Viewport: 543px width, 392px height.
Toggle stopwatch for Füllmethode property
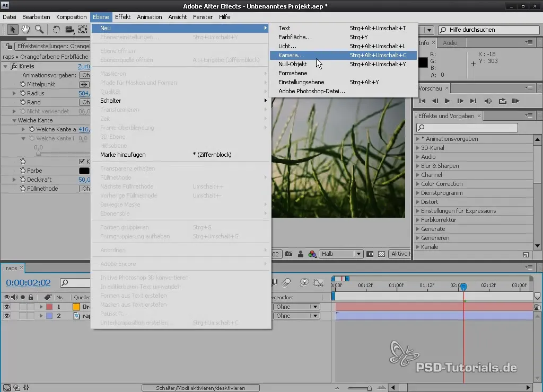tap(23, 189)
